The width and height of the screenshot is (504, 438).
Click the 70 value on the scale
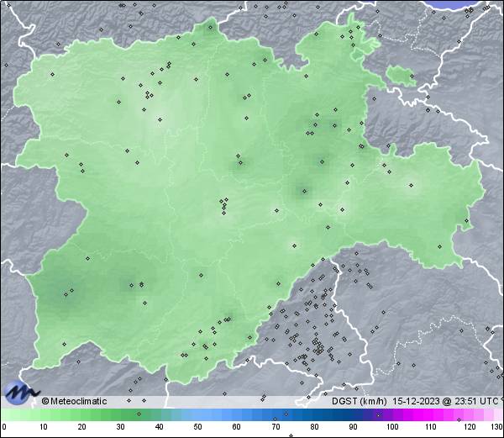pyautogui.click(x=276, y=427)
